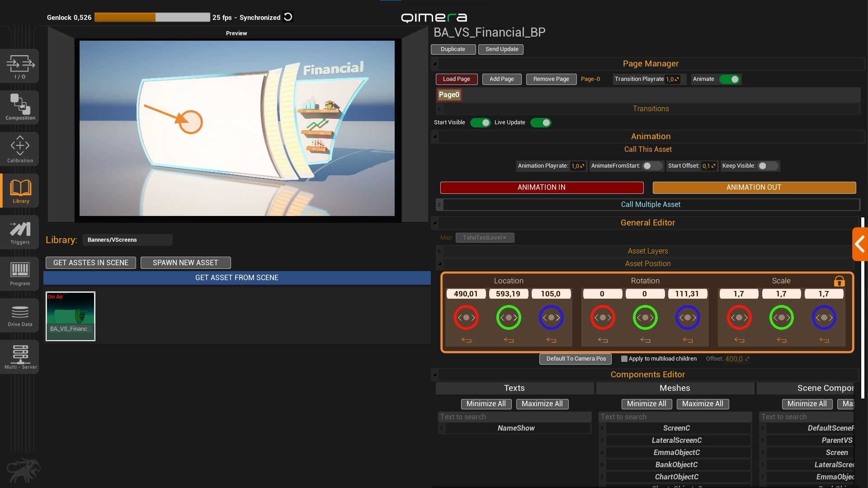This screenshot has width=868, height=488.
Task: Toggle the Animate switch off
Action: tap(729, 79)
